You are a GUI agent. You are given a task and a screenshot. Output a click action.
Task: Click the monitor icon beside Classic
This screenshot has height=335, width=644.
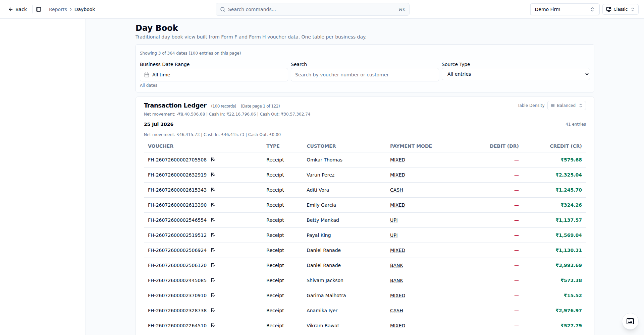tap(608, 9)
